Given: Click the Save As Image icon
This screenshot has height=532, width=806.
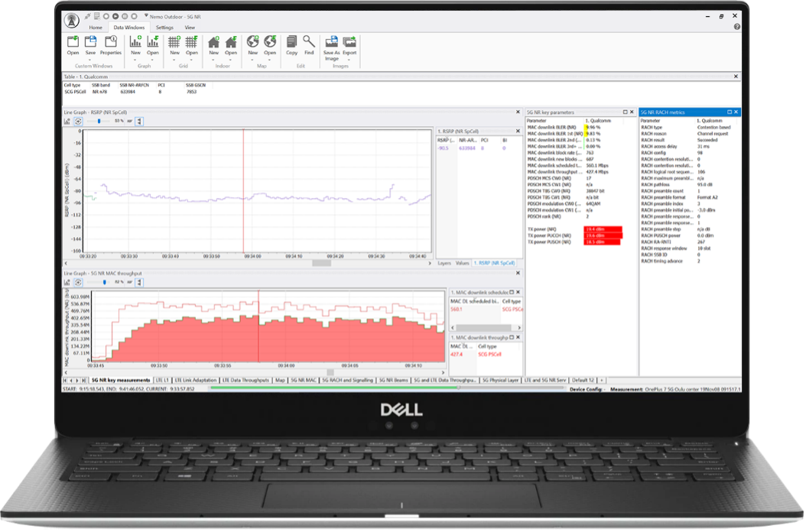Looking at the screenshot, I should (x=332, y=42).
